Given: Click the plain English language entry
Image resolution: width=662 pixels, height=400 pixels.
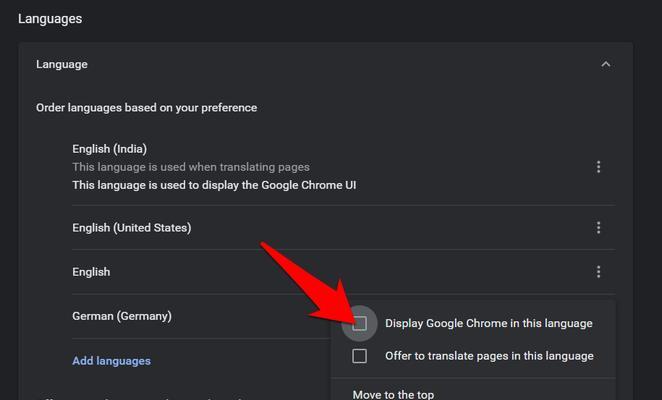Looking at the screenshot, I should point(91,272).
